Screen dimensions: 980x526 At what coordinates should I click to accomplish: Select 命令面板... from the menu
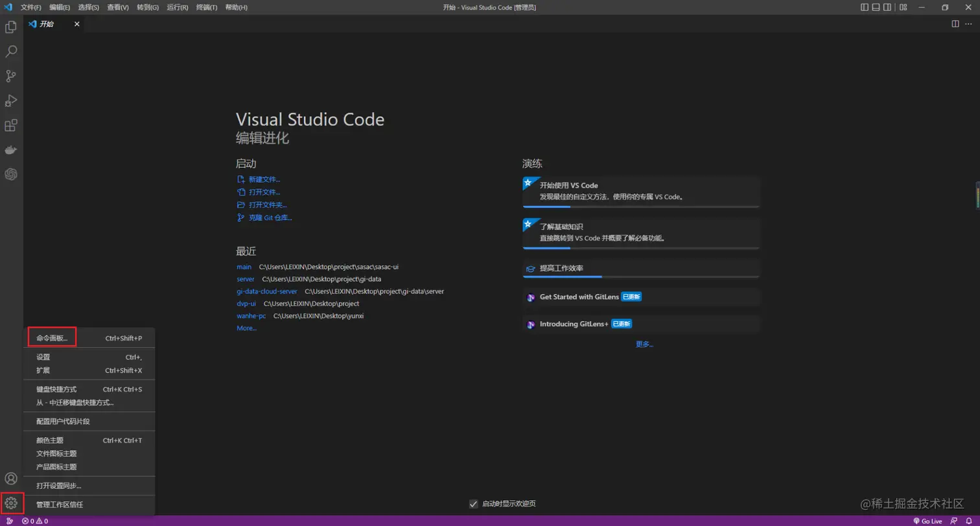[x=52, y=338]
